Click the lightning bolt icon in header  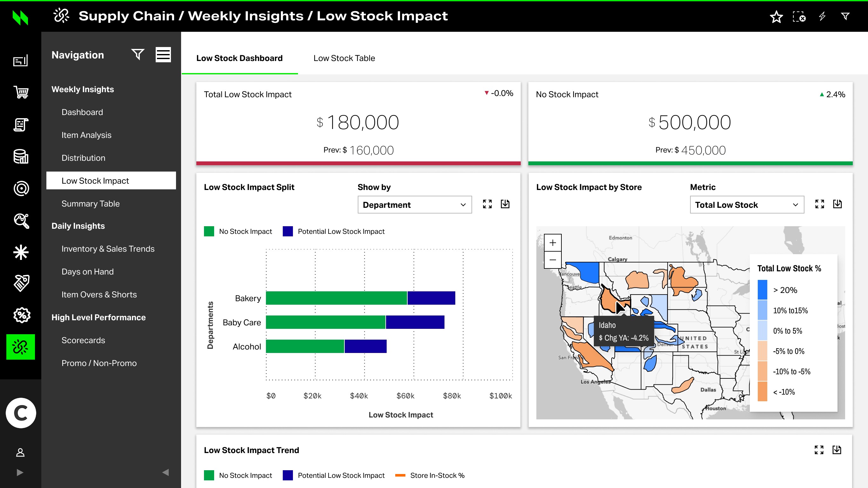(822, 17)
